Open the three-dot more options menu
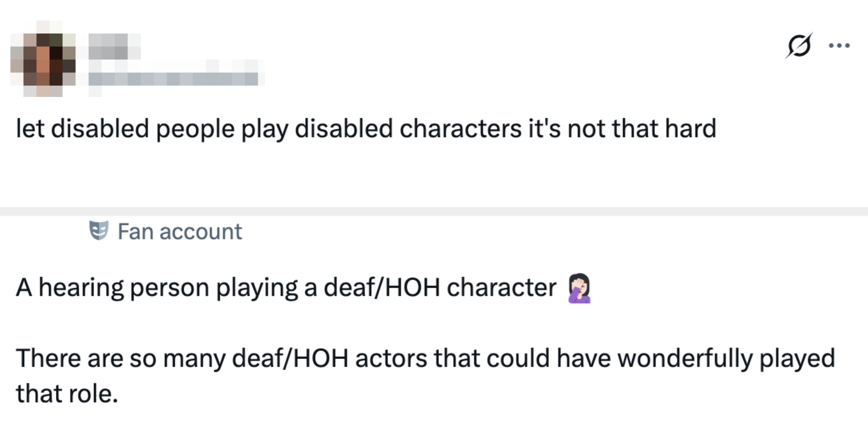This screenshot has width=868, height=423. pyautogui.click(x=839, y=45)
